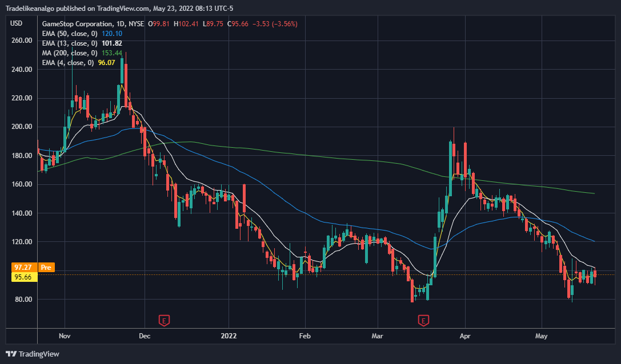The height and width of the screenshot is (364, 621).
Task: Click the Dec time axis label
Action: click(x=145, y=336)
